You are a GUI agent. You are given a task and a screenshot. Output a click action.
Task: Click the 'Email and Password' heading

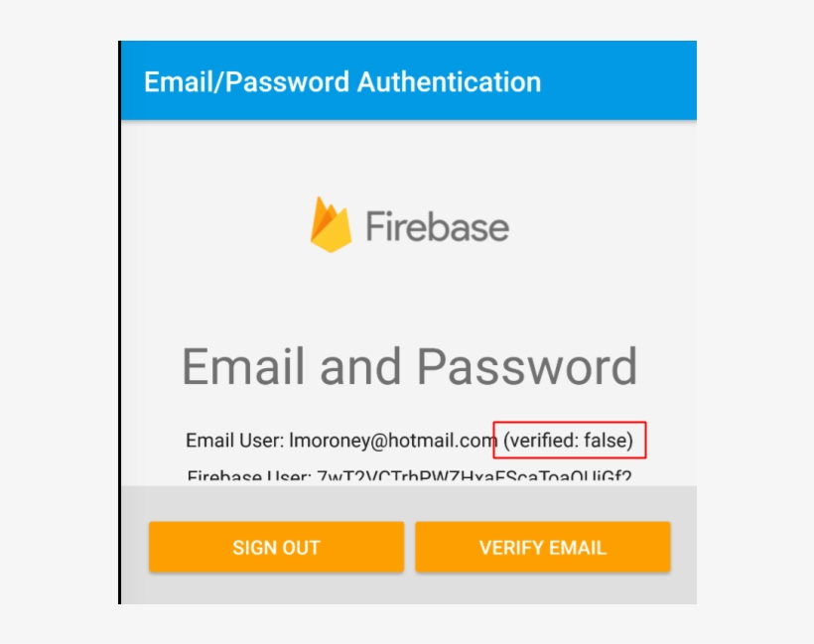pyautogui.click(x=410, y=366)
